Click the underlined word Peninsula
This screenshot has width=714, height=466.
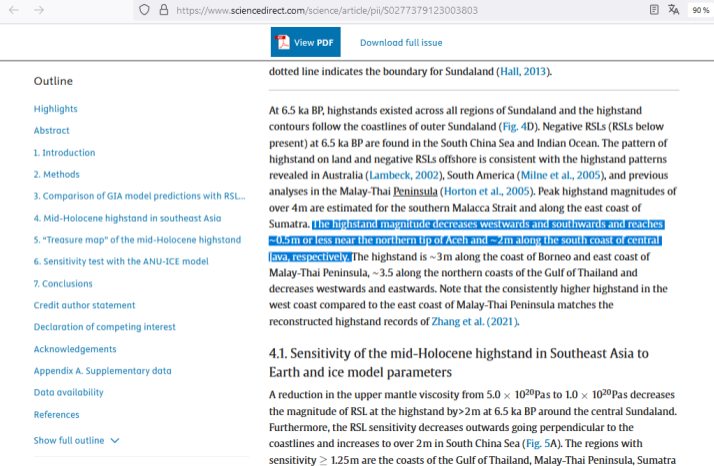click(x=415, y=191)
